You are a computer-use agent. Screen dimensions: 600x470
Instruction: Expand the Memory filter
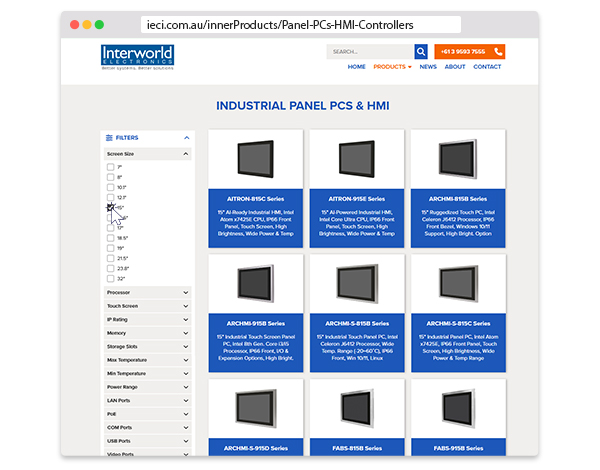tap(147, 333)
